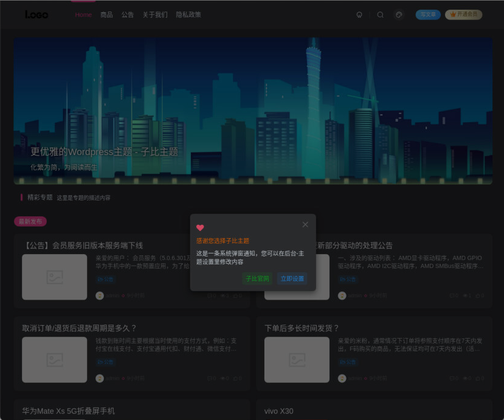Expand the 商品 navigation menu
Image resolution: width=504 pixels, height=420 pixels.
(107, 15)
